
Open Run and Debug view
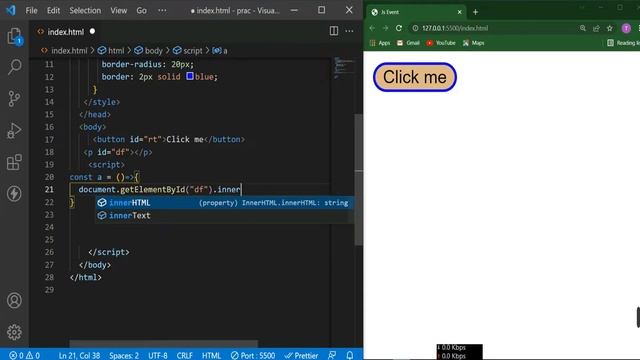[x=14, y=131]
